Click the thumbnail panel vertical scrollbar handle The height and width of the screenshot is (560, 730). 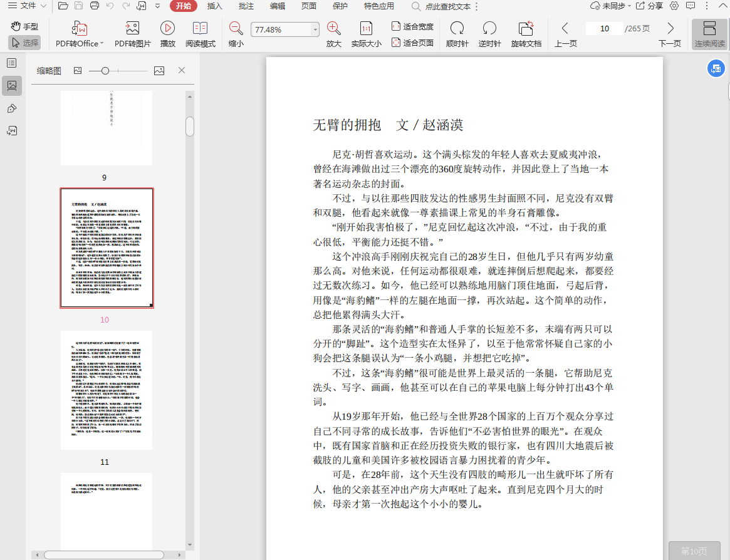(189, 127)
